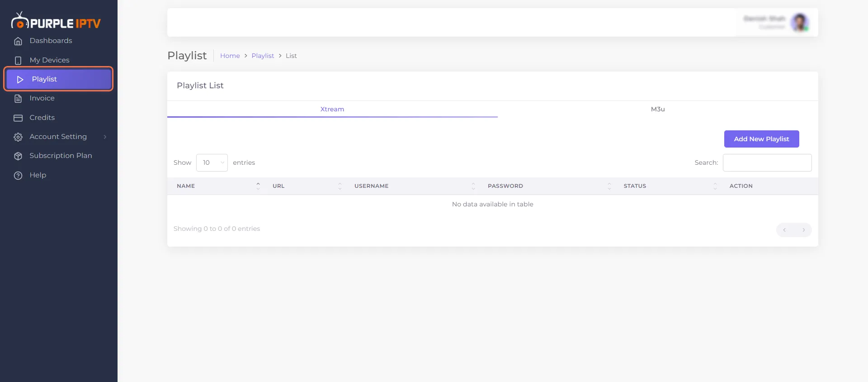The image size is (868, 382).
Task: Switch to the M3u tab
Action: click(x=658, y=109)
